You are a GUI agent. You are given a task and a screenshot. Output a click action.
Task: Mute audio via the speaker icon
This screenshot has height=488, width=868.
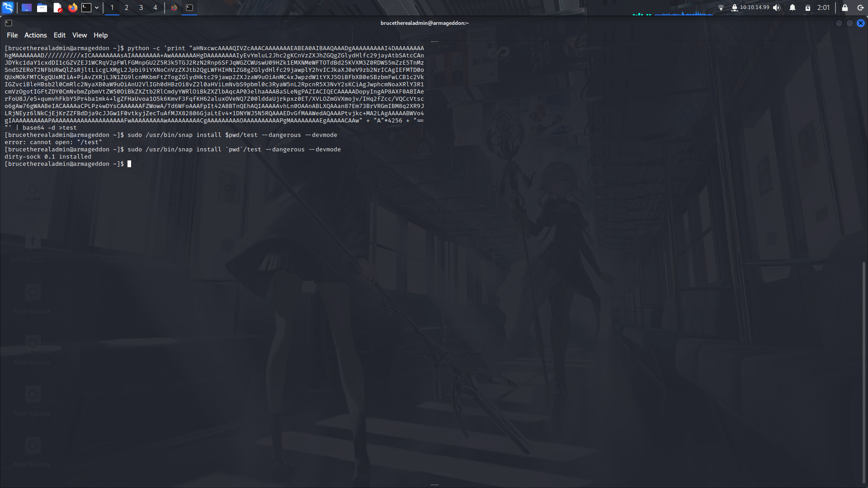(776, 7)
